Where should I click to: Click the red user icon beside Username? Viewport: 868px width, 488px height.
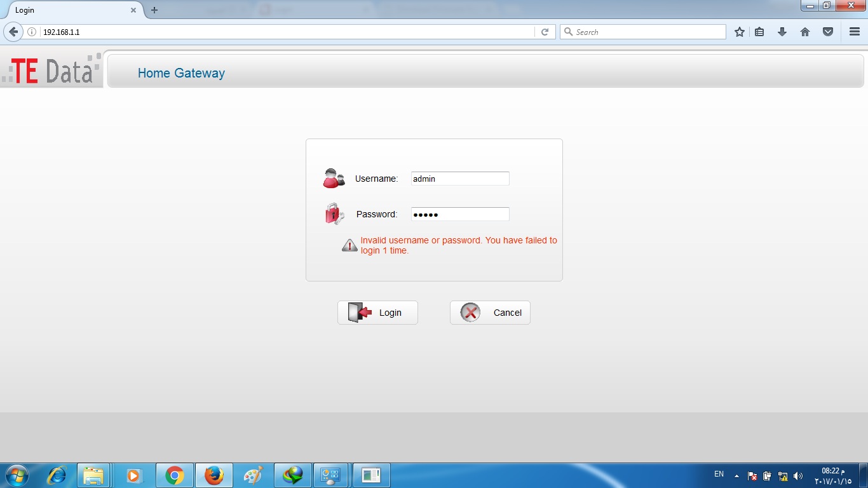[334, 179]
